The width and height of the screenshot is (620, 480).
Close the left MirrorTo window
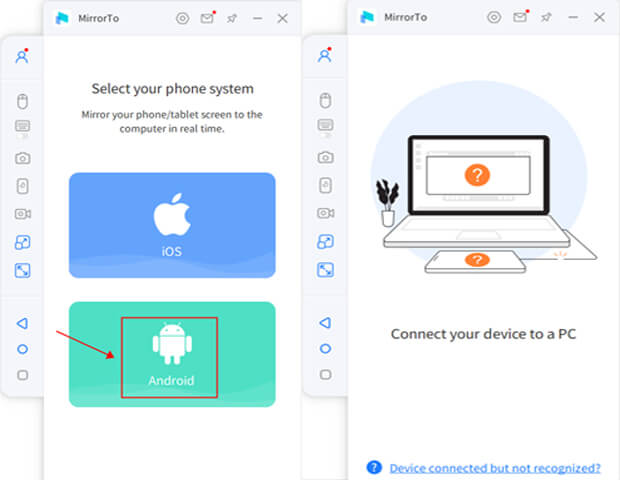point(282,18)
